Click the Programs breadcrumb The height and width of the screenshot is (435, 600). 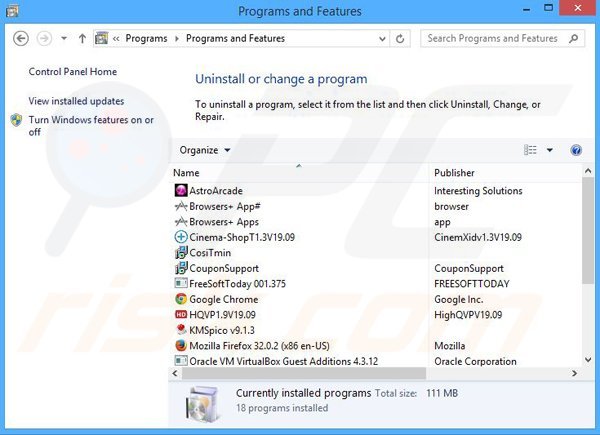(146, 39)
